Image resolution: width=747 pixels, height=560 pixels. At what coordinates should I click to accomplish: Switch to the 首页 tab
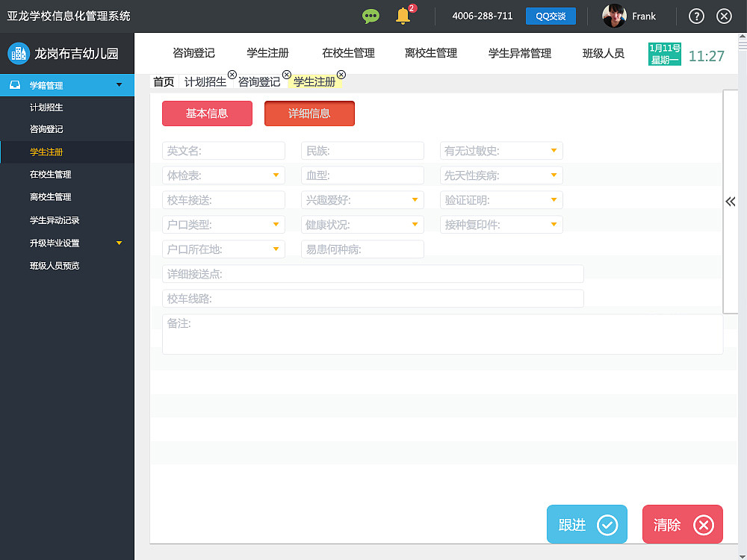[163, 81]
